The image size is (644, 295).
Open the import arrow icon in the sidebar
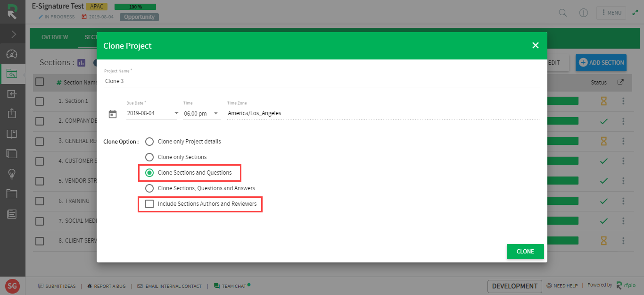click(12, 94)
